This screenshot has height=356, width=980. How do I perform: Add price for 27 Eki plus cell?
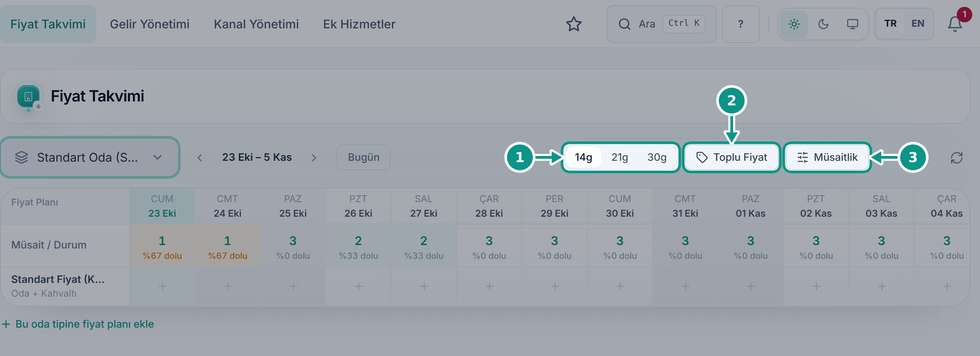tap(424, 286)
